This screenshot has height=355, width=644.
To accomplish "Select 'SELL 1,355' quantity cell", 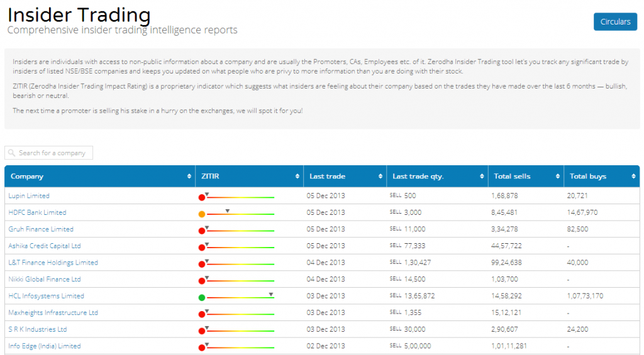I will (406, 313).
